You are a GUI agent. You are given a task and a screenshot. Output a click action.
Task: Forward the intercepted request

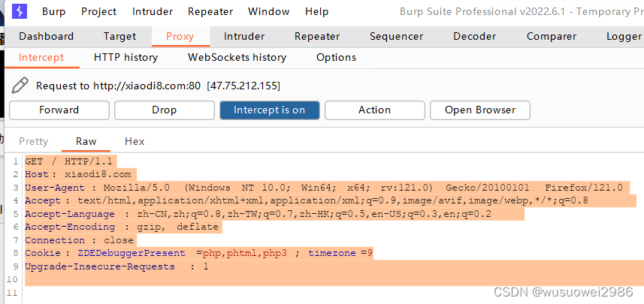pos(59,110)
